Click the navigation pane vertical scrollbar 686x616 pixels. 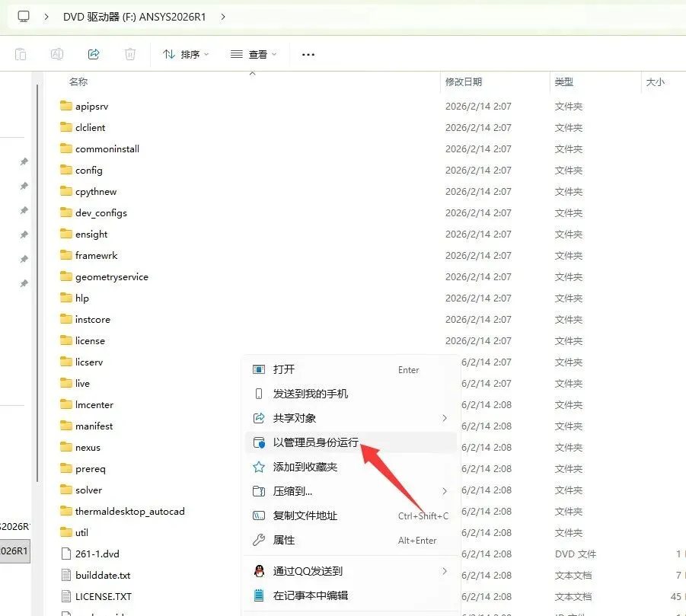pyautogui.click(x=37, y=283)
